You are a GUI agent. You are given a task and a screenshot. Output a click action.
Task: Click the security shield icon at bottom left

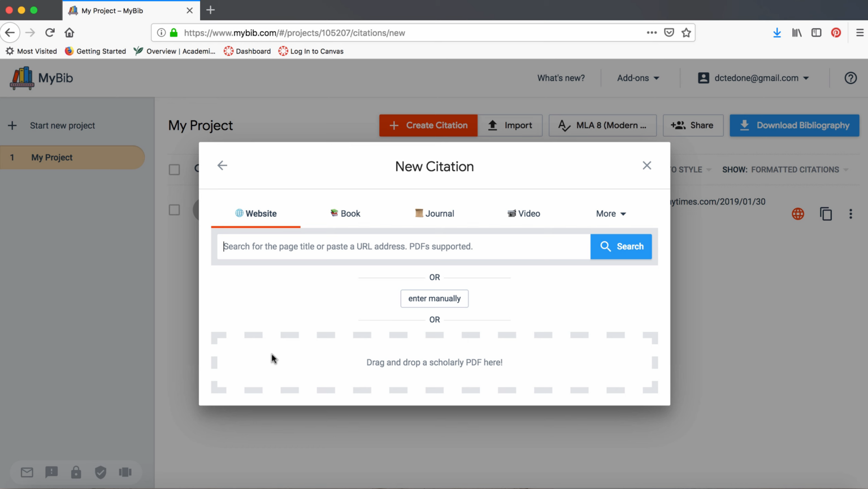(x=101, y=472)
